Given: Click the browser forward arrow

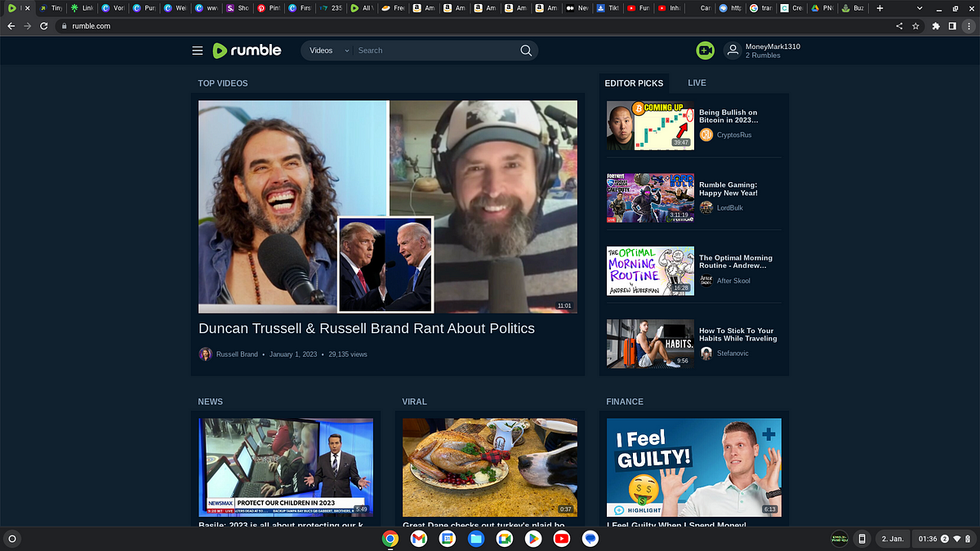Looking at the screenshot, I should (27, 26).
